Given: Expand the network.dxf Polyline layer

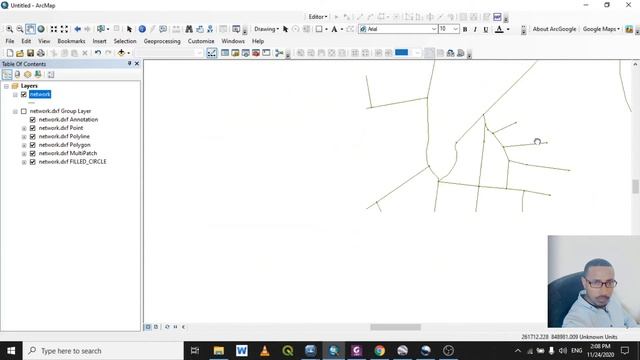Looking at the screenshot, I should 24,137.
